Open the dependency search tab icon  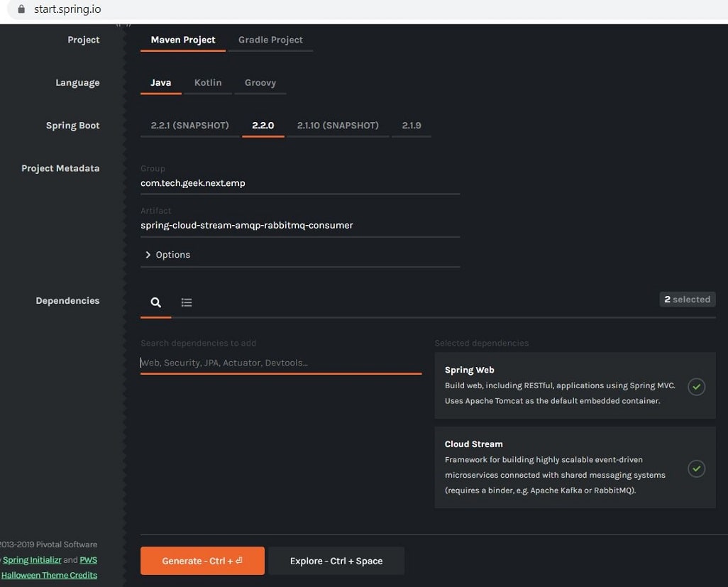coord(156,302)
